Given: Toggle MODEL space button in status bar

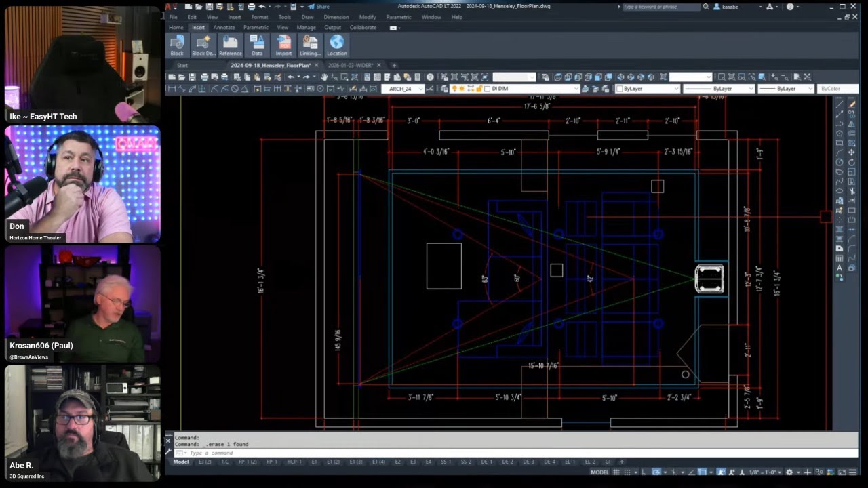Looking at the screenshot, I should pos(599,472).
